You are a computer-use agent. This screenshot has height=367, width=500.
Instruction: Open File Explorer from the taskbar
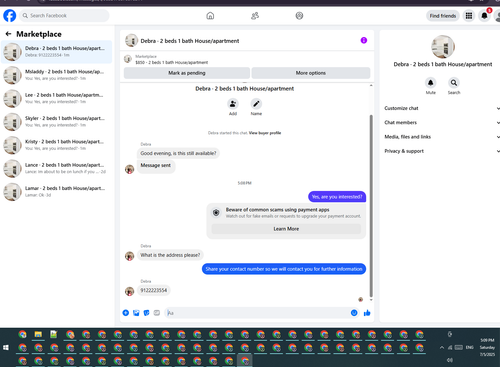pos(38,334)
